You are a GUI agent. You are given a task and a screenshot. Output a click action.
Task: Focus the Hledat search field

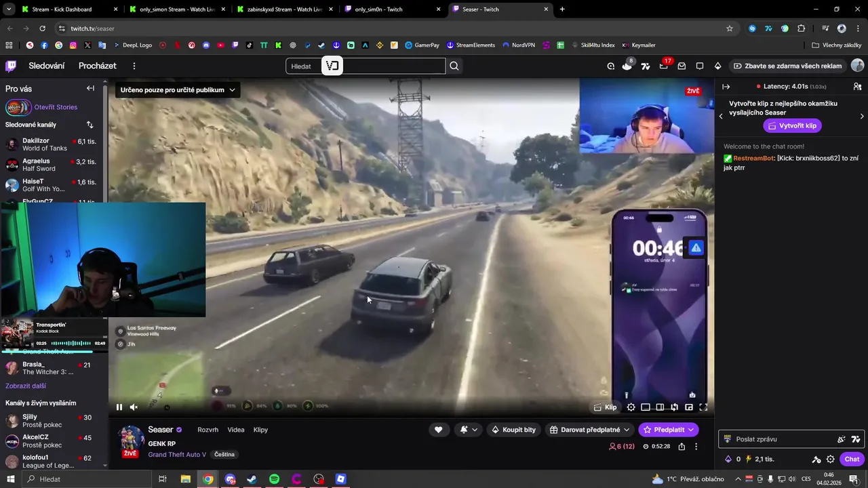[x=366, y=66]
